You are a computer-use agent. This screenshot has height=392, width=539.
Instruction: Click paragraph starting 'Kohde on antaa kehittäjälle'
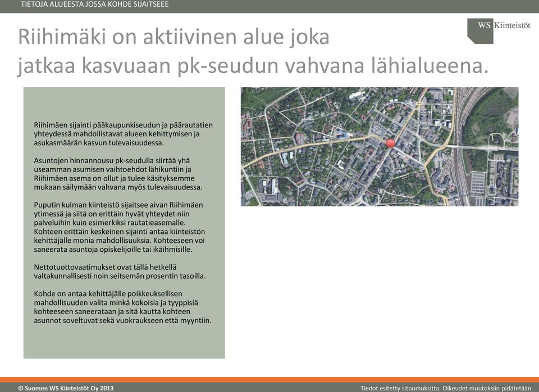point(122,307)
